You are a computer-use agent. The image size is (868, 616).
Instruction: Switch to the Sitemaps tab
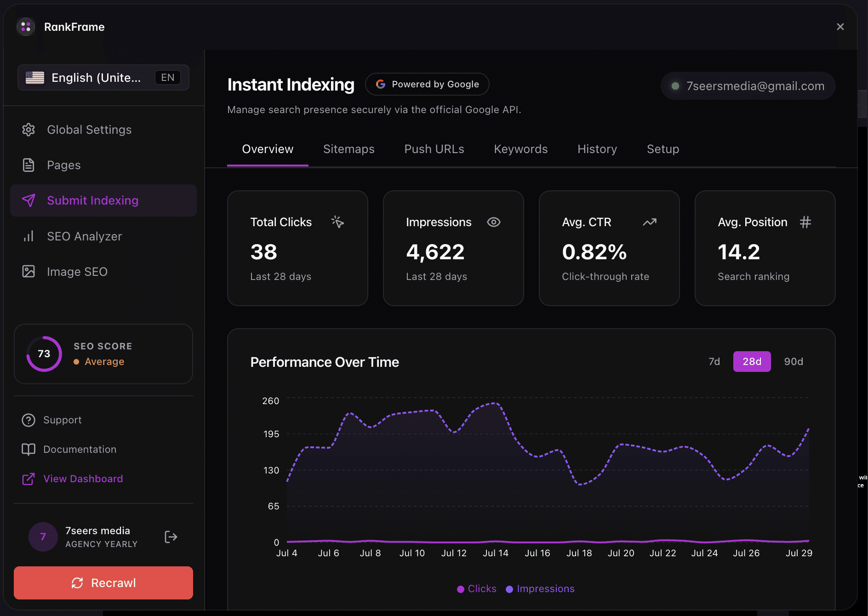pos(349,149)
